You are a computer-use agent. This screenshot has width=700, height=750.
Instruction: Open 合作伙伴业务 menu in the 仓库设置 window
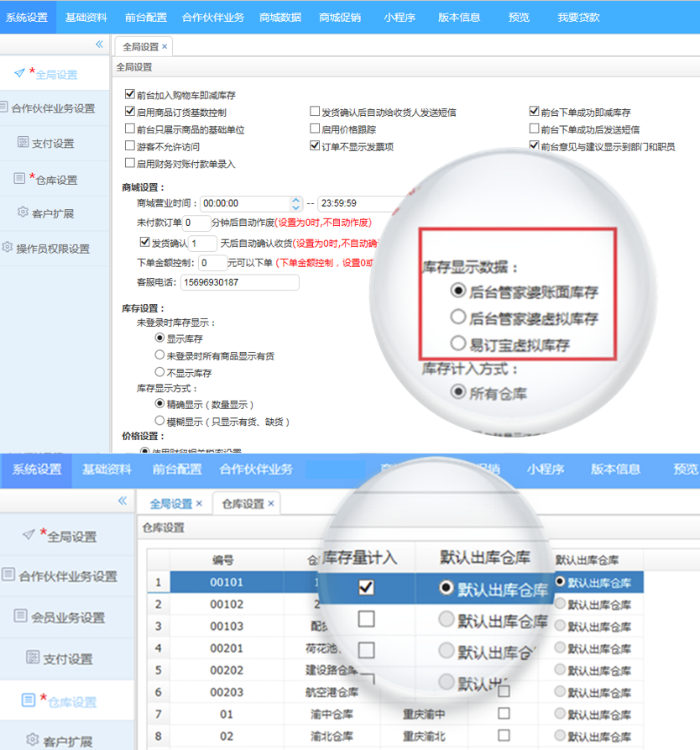coord(256,469)
